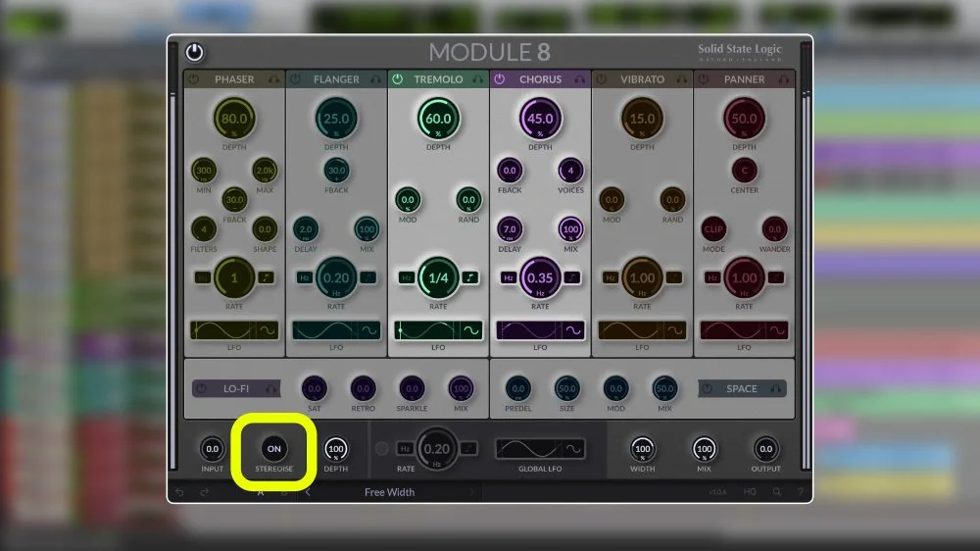Screen dimensions: 980x551
Task: Click the Panner Center knob labeled C
Action: [744, 171]
